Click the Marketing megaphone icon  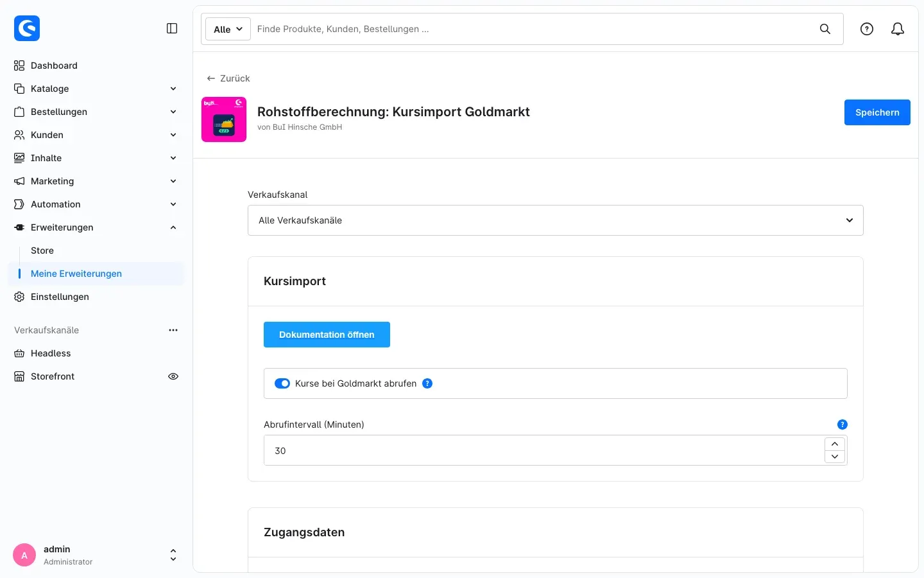pos(19,181)
